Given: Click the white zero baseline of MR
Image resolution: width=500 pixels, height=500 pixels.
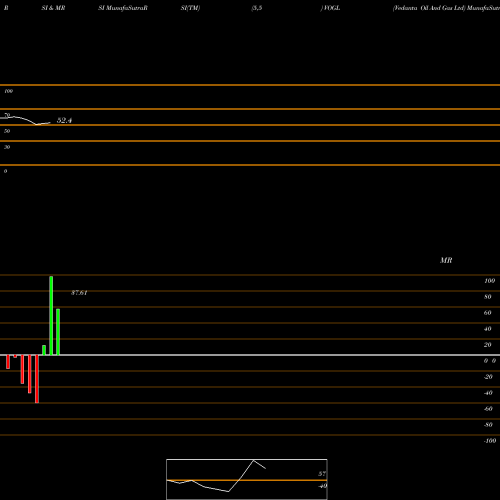Looking at the screenshot, I should coord(250,355).
